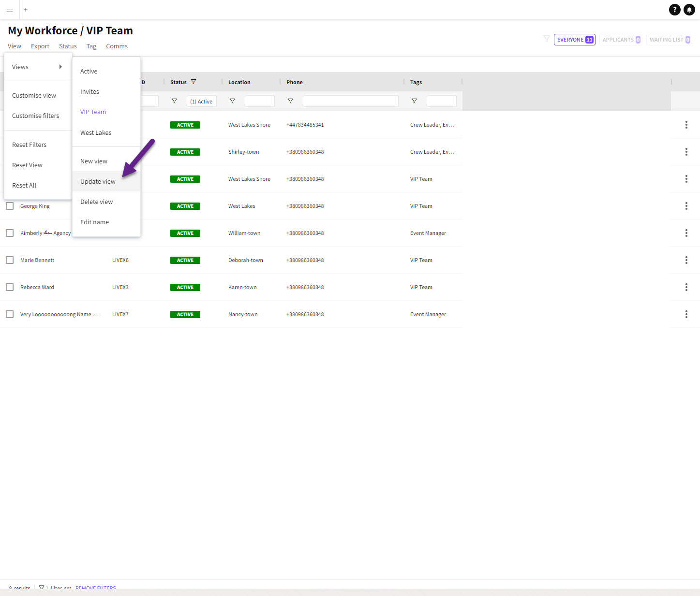700x596 pixels.
Task: Open the Tags filter operator dropdown
Action: (x=414, y=101)
